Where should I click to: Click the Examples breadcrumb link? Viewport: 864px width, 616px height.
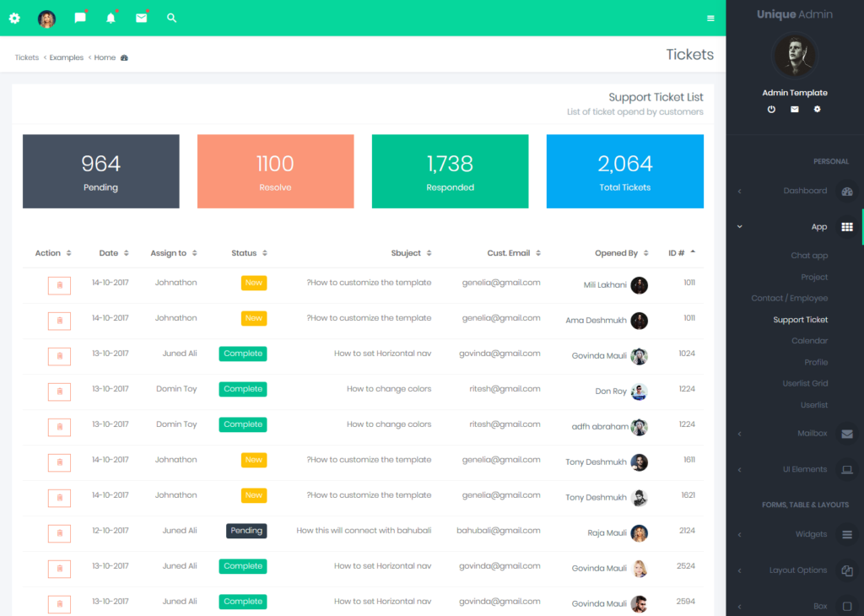(x=67, y=57)
